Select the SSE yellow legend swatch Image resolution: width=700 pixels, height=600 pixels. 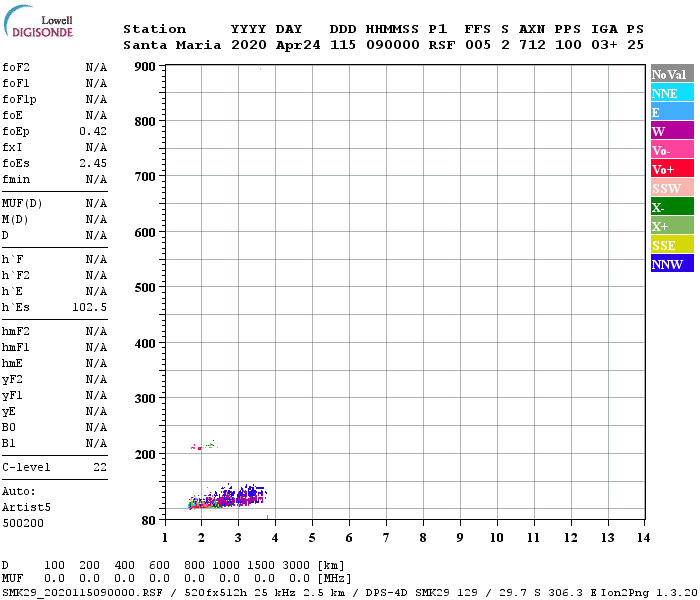click(672, 245)
